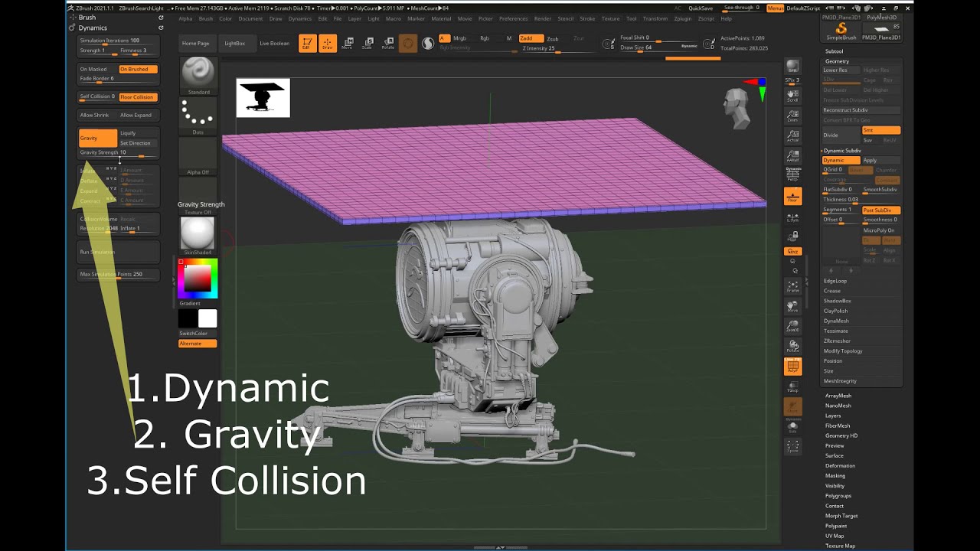Open the Zplugin menu
This screenshot has height=551, width=980.
click(x=683, y=18)
